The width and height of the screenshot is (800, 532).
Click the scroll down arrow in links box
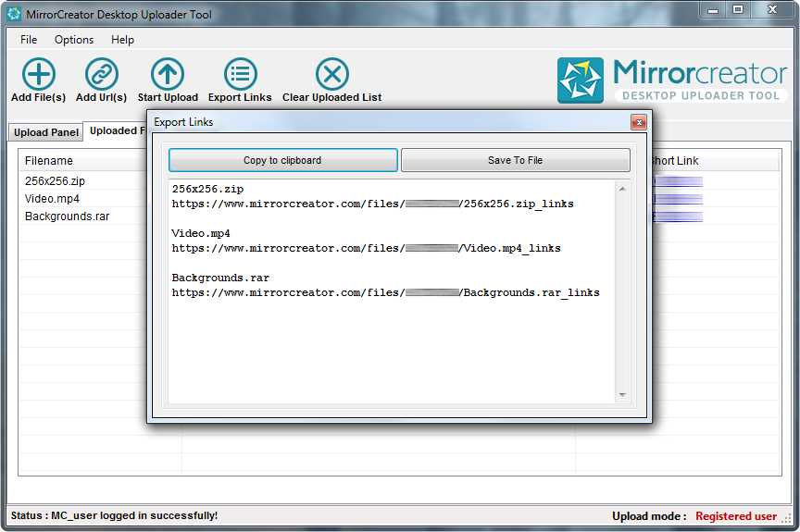point(622,395)
